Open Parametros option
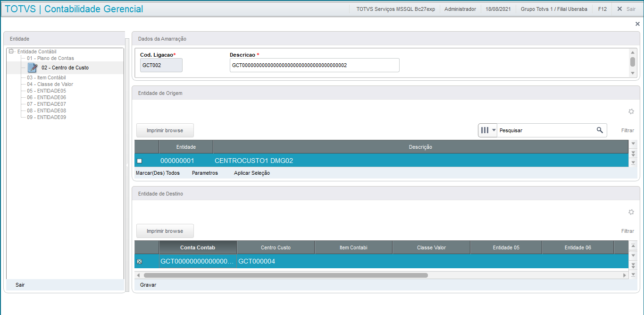644x315 pixels. point(205,173)
